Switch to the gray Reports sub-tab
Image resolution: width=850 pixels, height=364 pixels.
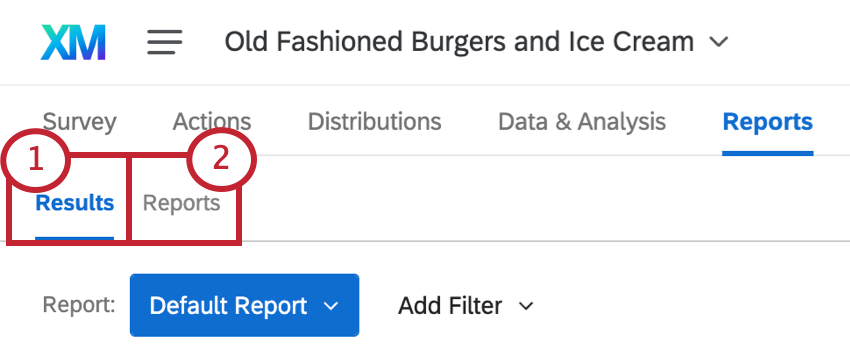pyautogui.click(x=182, y=203)
